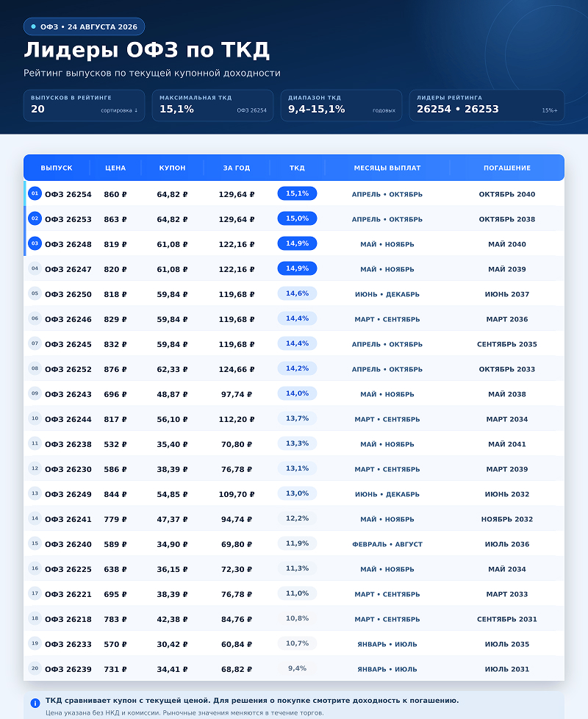588x719 pixels.
Task: Click the 13,7% ТКД badge
Action: tap(297, 418)
